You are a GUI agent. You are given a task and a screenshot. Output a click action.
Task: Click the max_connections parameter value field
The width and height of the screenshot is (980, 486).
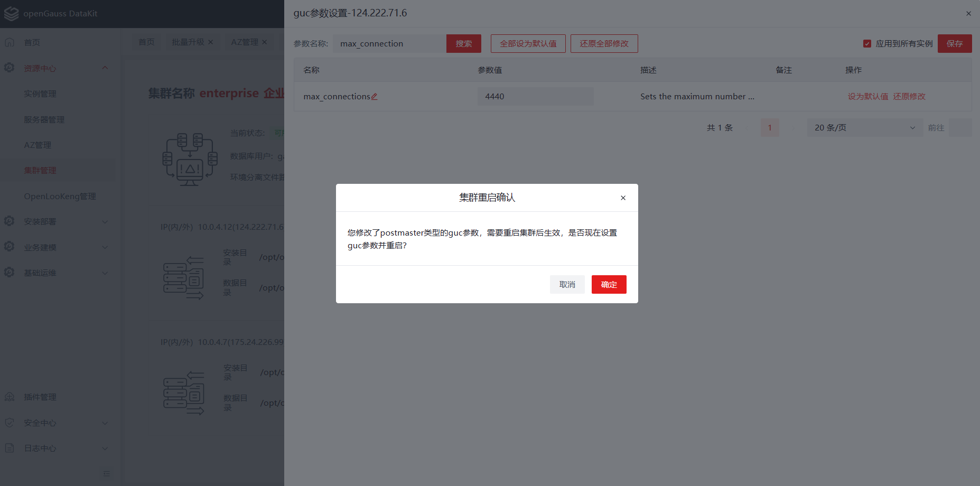pos(535,97)
